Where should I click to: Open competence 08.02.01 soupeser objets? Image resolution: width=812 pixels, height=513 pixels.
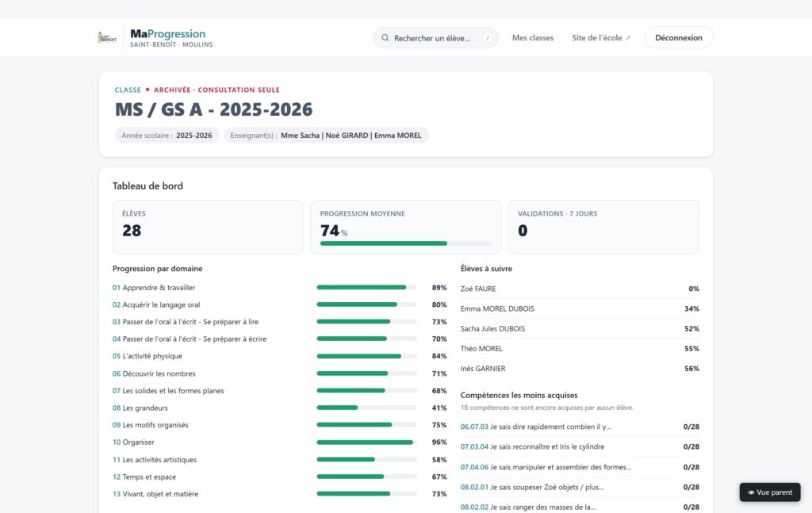(x=580, y=487)
